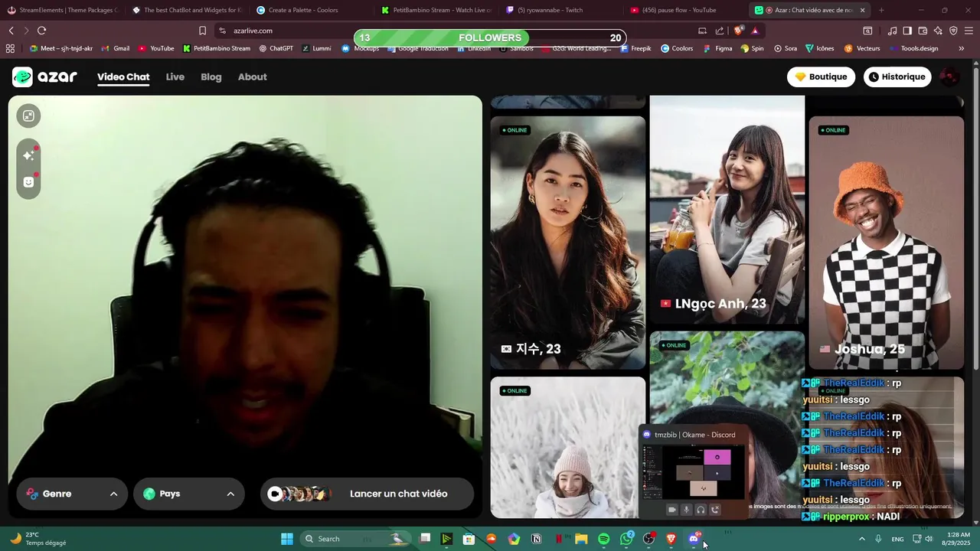Open ENG language switcher in tray

coord(897,539)
